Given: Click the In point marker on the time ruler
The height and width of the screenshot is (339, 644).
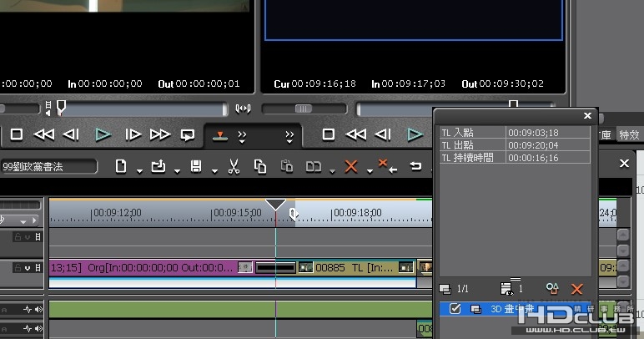Looking at the screenshot, I should click(x=294, y=214).
